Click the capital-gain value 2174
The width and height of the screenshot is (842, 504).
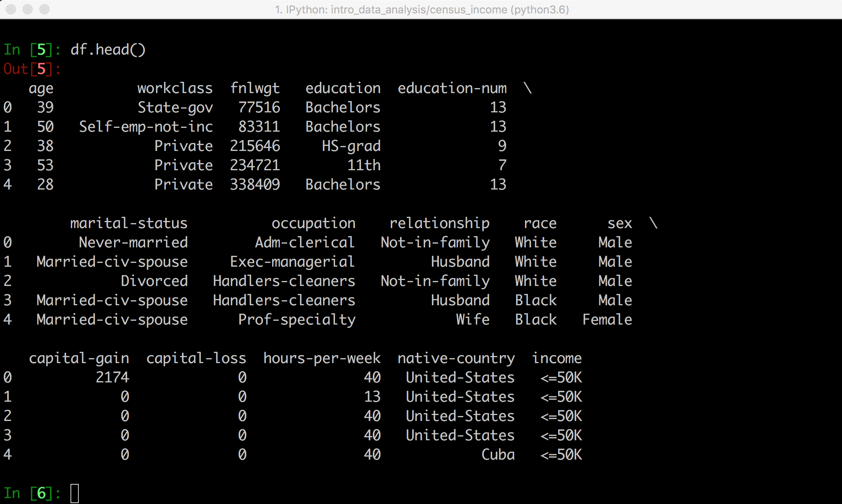(112, 378)
